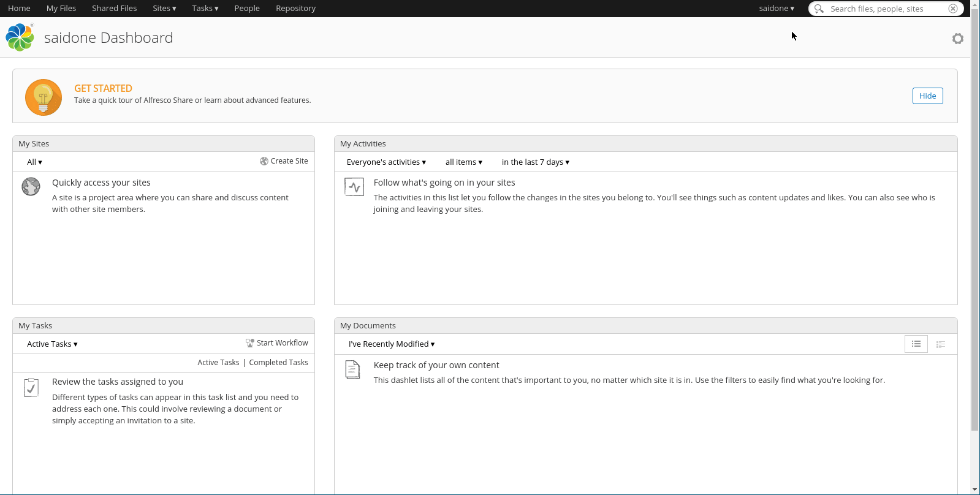Open the all items filter dropdown
Image resolution: width=980 pixels, height=495 pixels.
point(464,162)
